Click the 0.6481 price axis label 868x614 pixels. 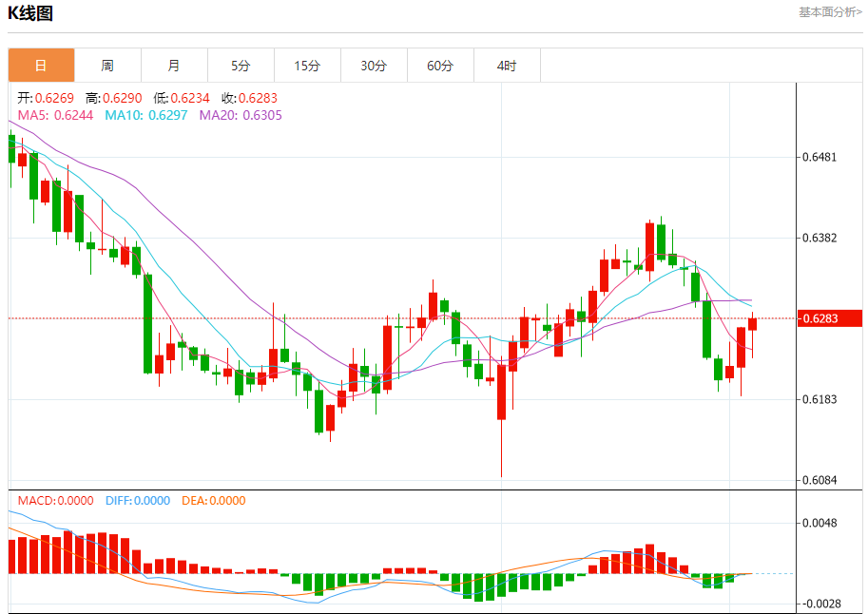tap(820, 157)
